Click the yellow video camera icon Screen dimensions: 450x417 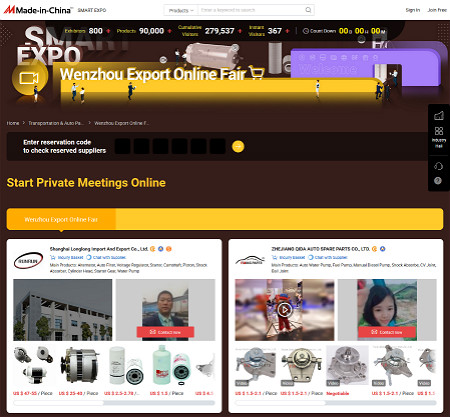point(29,79)
